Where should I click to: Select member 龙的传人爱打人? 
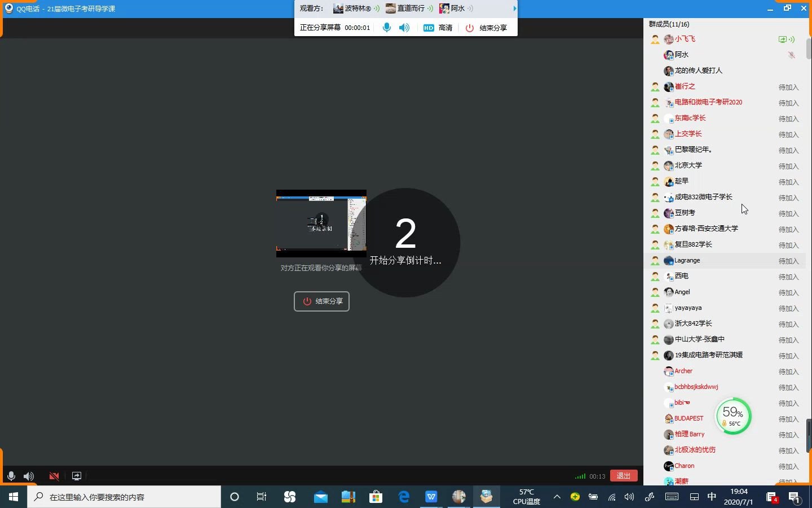(x=699, y=71)
